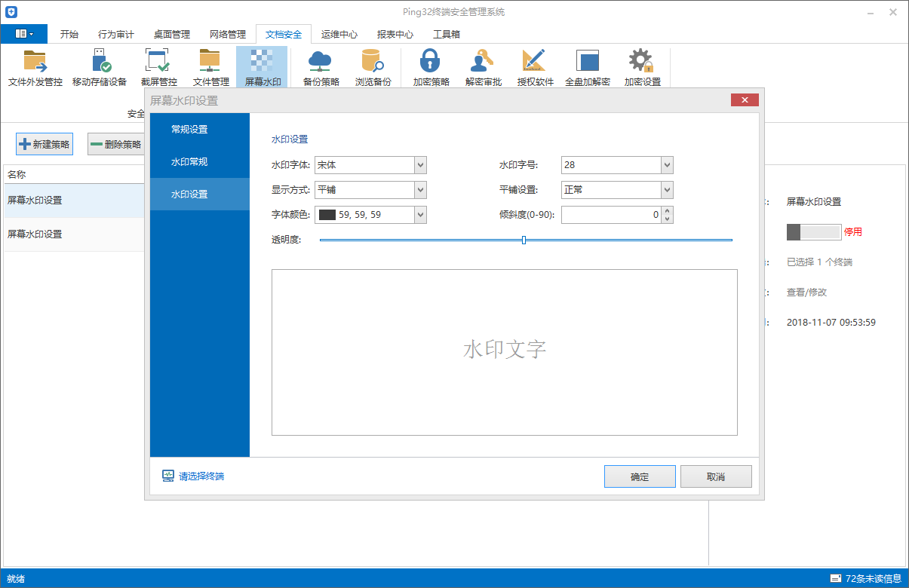Expand the 显示方式 dropdown
This screenshot has height=588, width=909.
coord(421,190)
